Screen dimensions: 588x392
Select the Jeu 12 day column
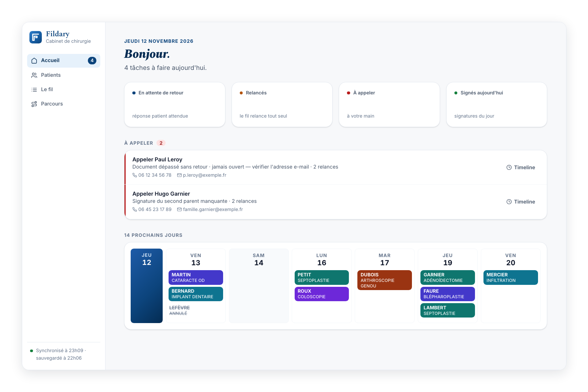(x=147, y=286)
